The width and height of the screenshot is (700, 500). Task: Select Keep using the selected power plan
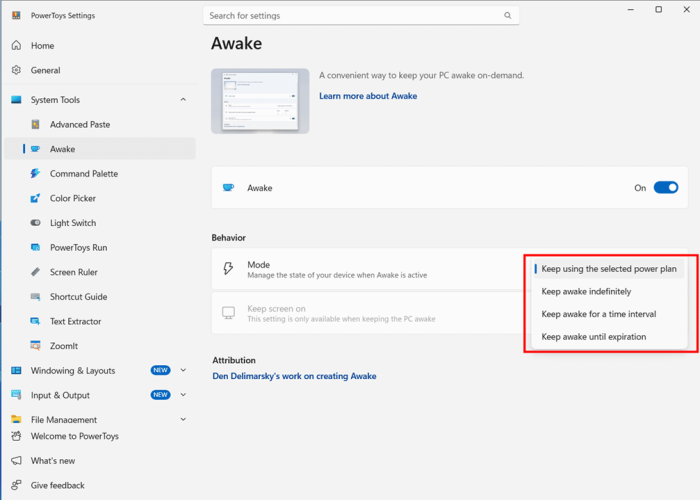tap(608, 269)
